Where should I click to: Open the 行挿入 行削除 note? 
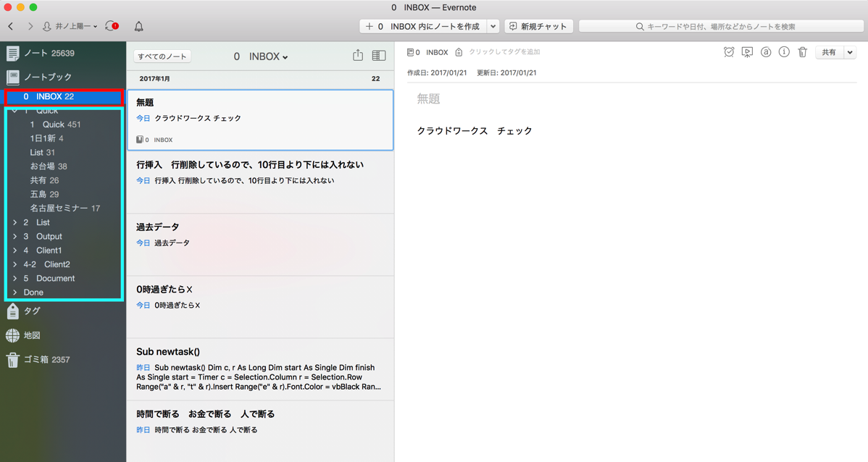[x=260, y=182]
